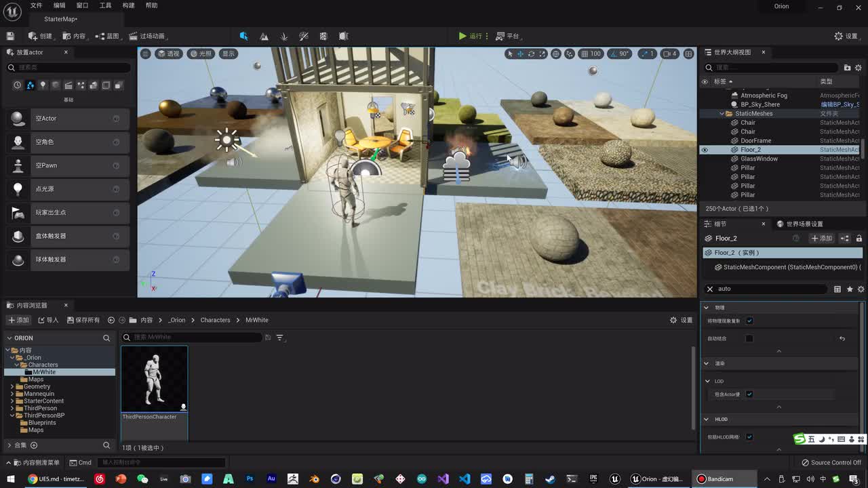Open the 内容 (Content) dropdown

tap(74, 36)
